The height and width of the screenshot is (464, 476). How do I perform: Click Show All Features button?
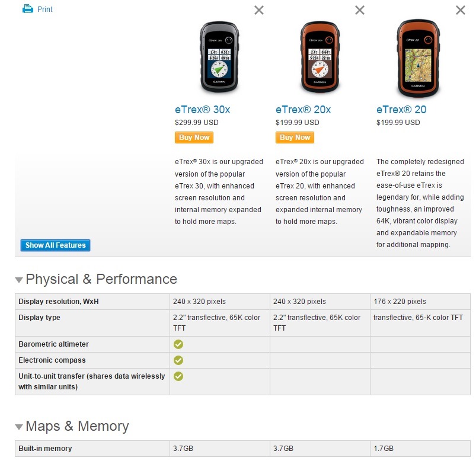tap(55, 245)
